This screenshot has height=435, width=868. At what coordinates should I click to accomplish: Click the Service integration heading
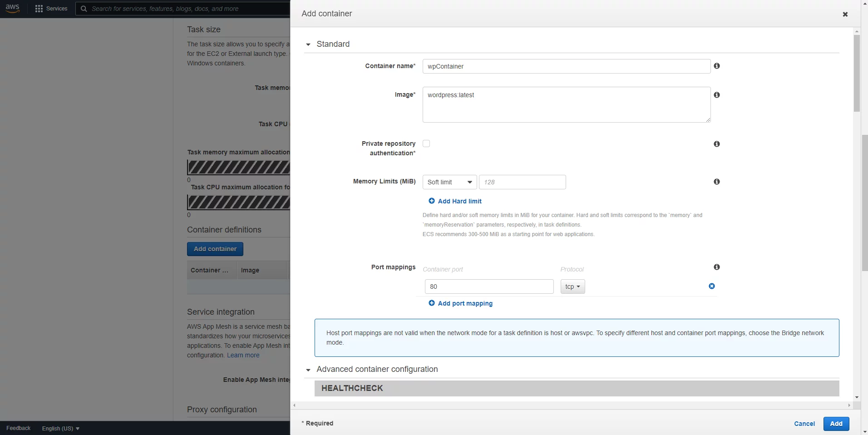[x=221, y=312]
